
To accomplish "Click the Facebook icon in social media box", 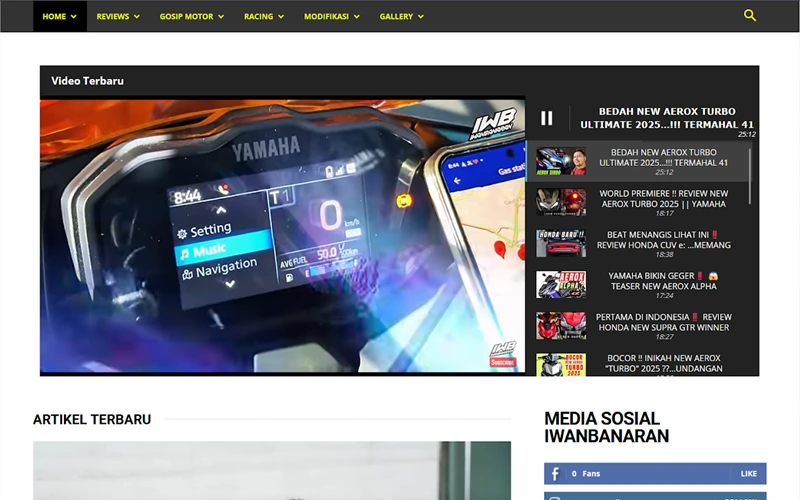I will click(555, 473).
